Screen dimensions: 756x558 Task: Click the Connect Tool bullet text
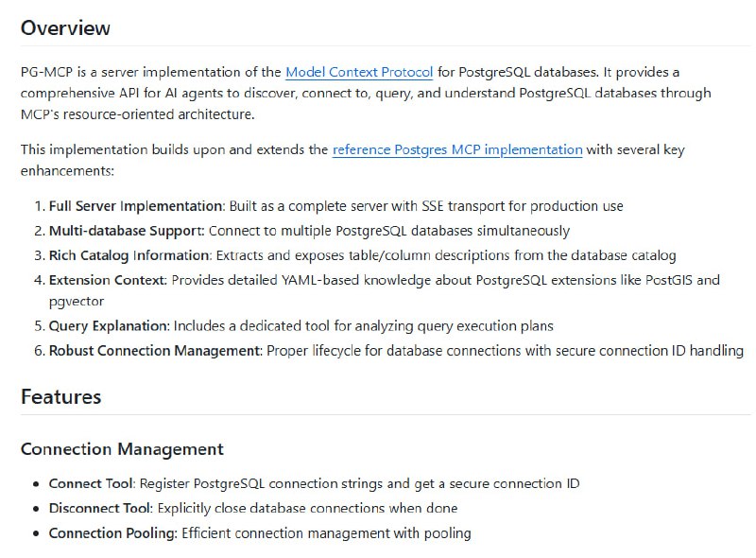[x=315, y=483]
